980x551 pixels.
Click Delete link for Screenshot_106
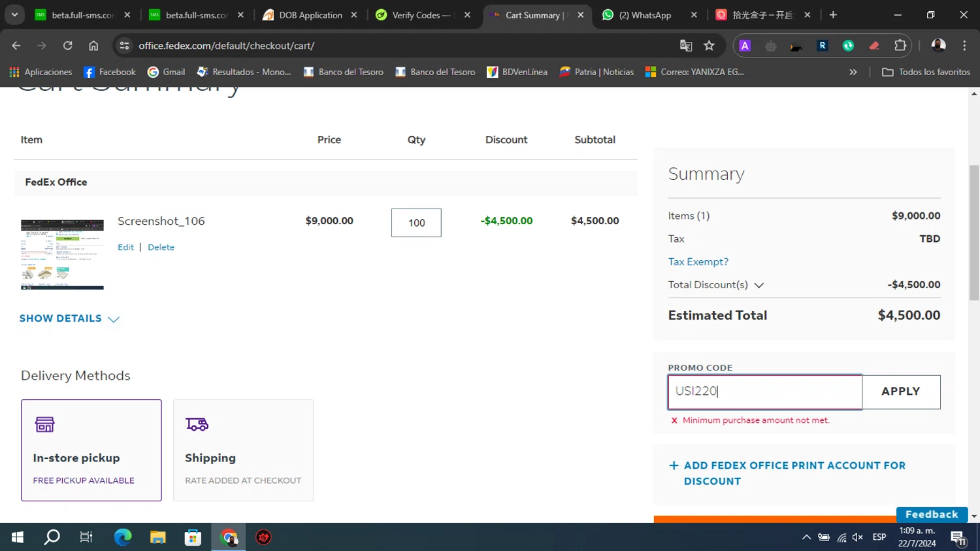161,247
